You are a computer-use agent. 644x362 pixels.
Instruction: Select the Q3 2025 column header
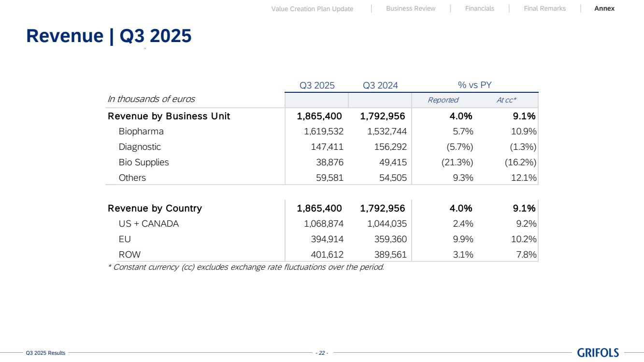[x=317, y=86]
